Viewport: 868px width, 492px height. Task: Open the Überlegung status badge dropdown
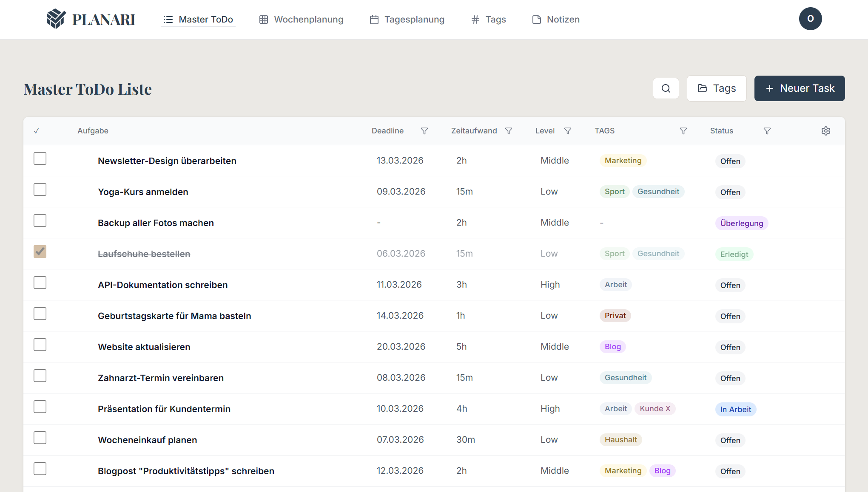(741, 223)
